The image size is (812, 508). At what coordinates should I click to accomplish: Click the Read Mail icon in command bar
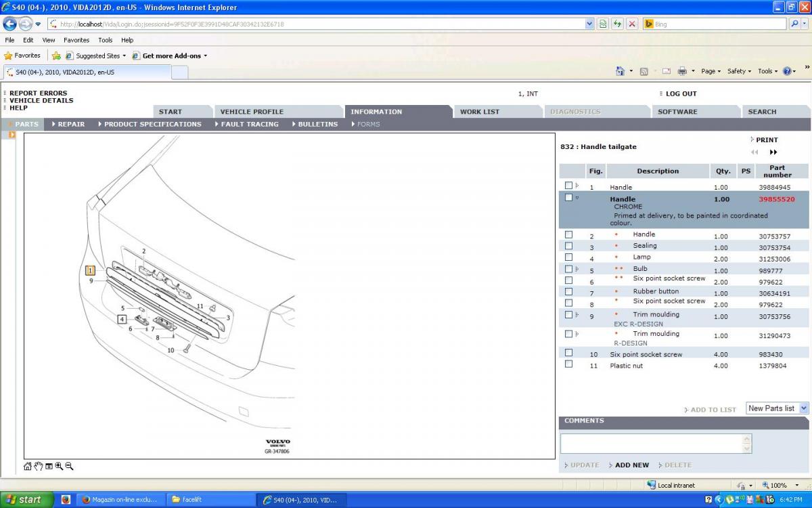pos(667,71)
